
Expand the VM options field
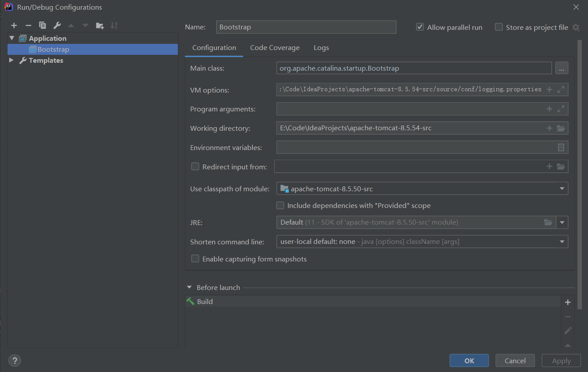[561, 89]
